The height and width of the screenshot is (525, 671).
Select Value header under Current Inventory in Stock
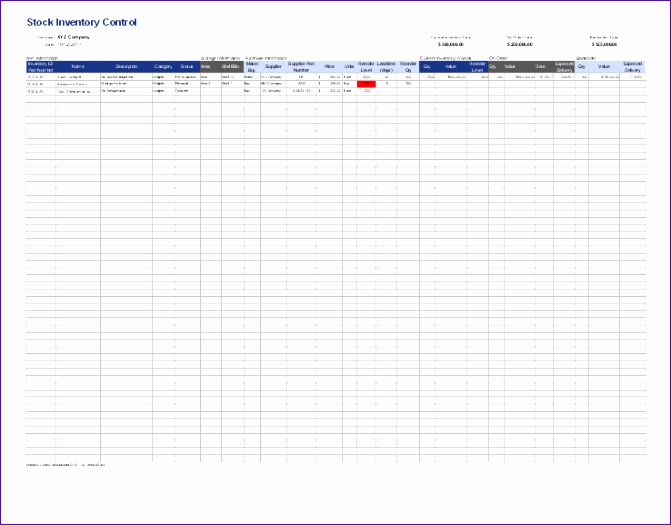[451, 66]
